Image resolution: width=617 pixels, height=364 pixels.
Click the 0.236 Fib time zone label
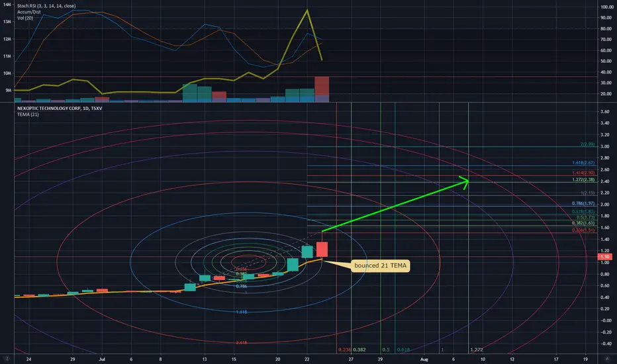click(x=344, y=349)
